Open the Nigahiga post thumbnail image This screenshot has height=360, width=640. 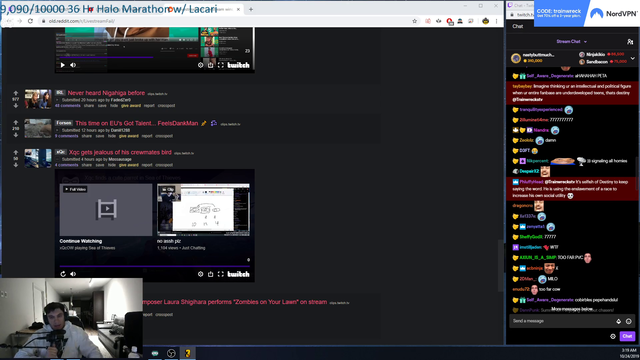point(38,99)
